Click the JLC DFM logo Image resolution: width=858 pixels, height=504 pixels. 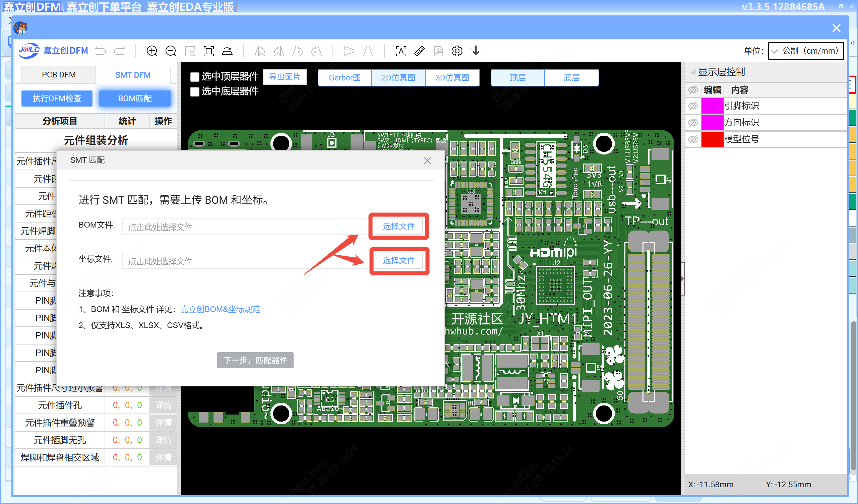tap(53, 51)
